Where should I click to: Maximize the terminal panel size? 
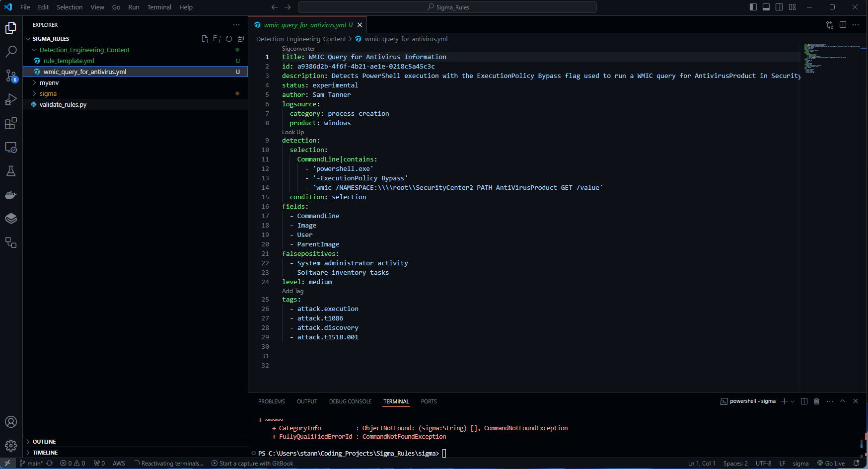click(843, 401)
